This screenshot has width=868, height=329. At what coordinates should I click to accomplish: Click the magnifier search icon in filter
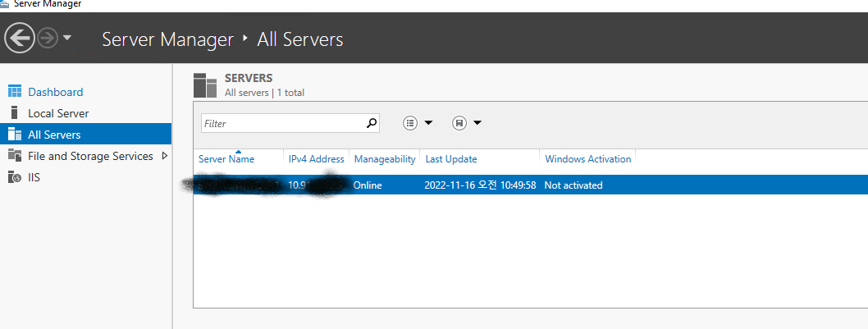[x=372, y=123]
